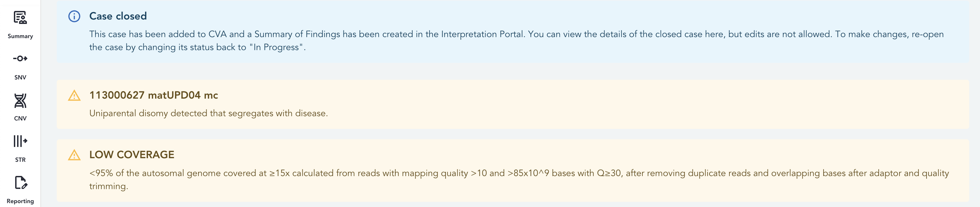Open the Reporting document icon
980x207 pixels.
coord(21,182)
